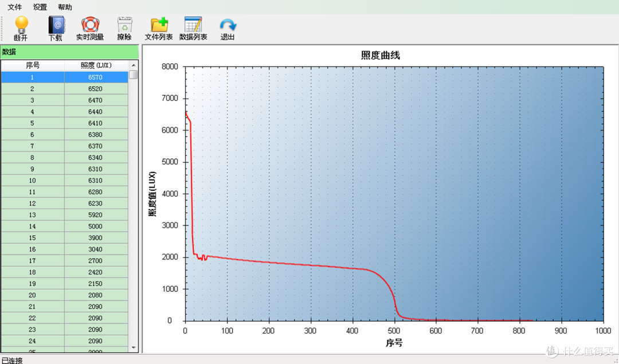This screenshot has width=619, height=364.
Task: Select the row with value 3900
Action: pos(64,238)
